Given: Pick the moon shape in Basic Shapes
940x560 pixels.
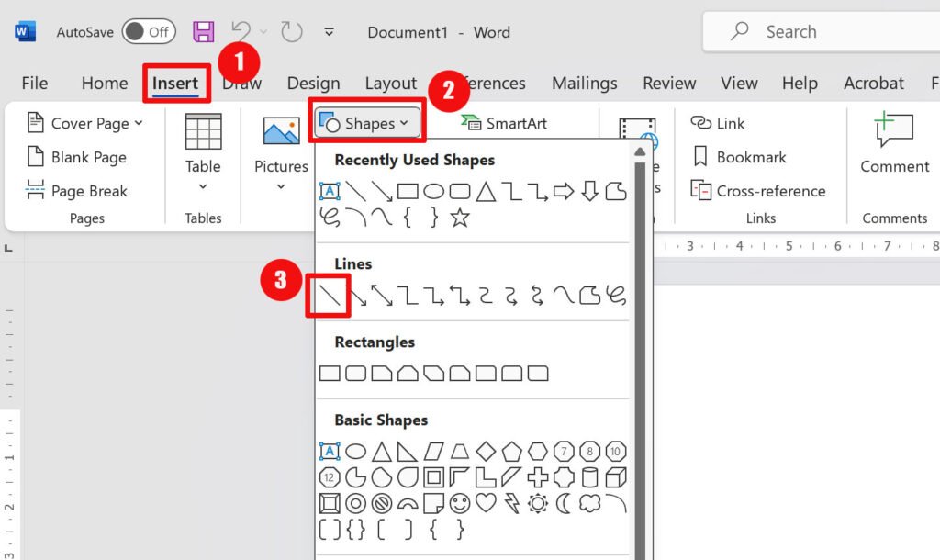Looking at the screenshot, I should click(564, 503).
